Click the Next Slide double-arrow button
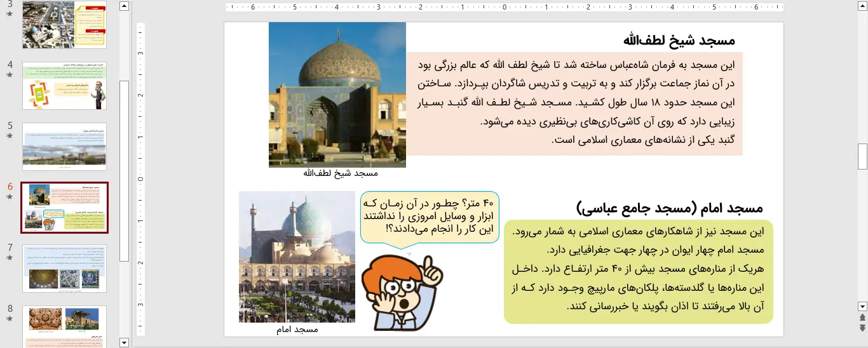This screenshot has width=868, height=348. 862,328
